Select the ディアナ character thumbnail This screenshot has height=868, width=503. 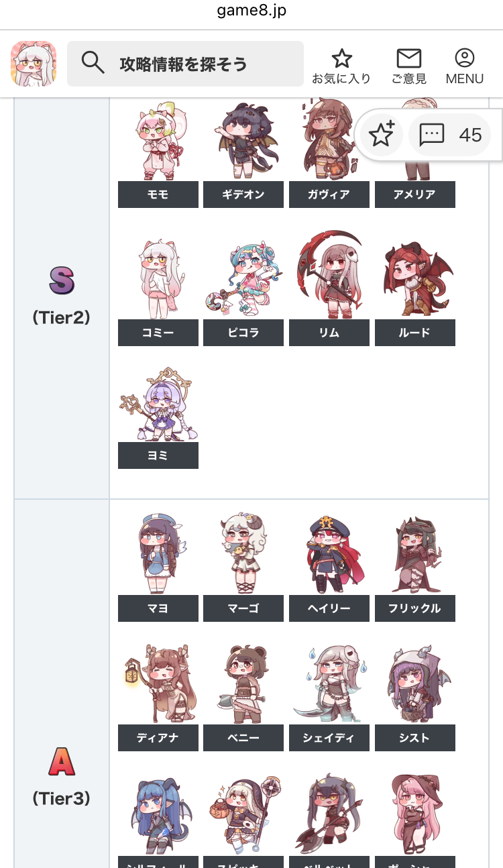[x=158, y=684]
